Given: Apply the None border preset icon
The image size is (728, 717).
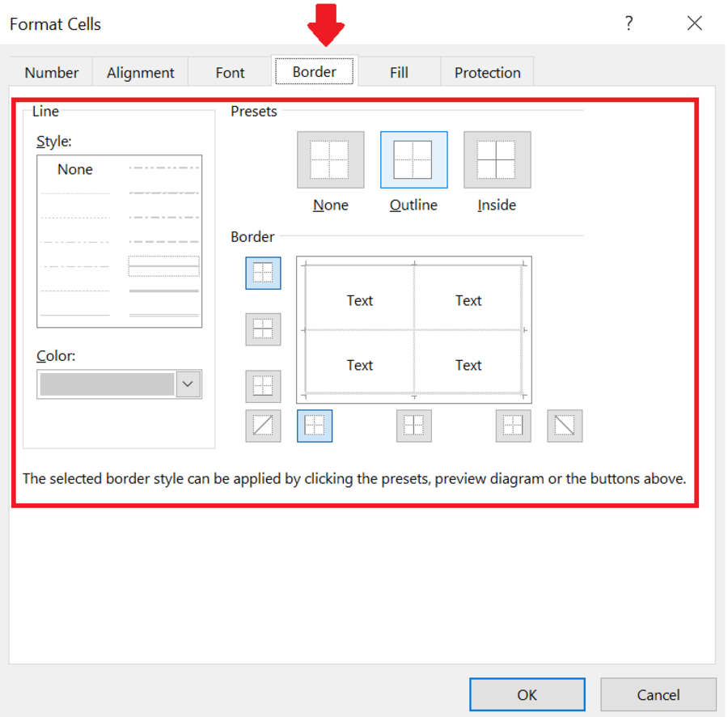Looking at the screenshot, I should [x=331, y=159].
